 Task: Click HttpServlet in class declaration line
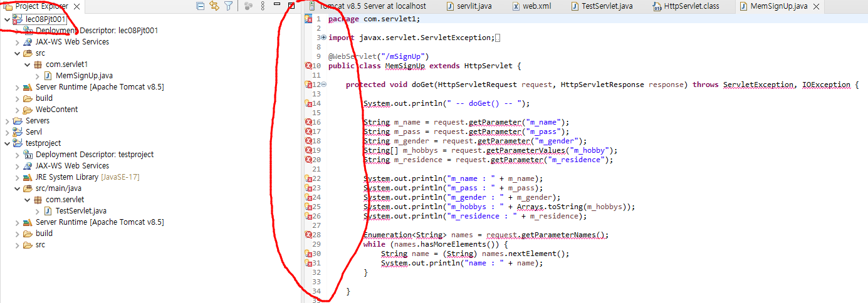[488, 66]
